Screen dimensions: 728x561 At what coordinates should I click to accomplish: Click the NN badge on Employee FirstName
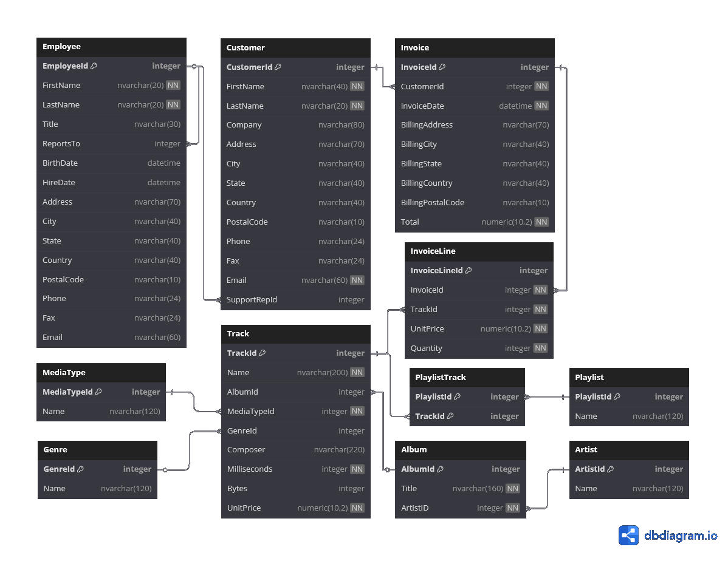coord(173,86)
